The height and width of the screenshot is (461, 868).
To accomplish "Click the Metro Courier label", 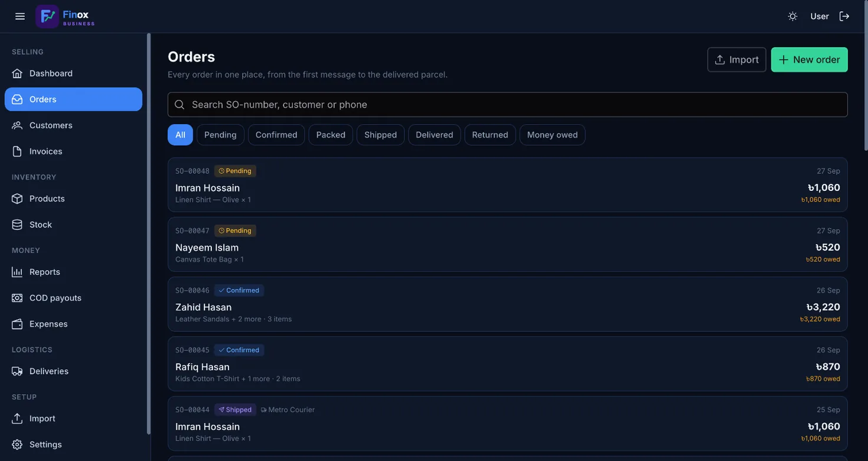I will tap(288, 410).
